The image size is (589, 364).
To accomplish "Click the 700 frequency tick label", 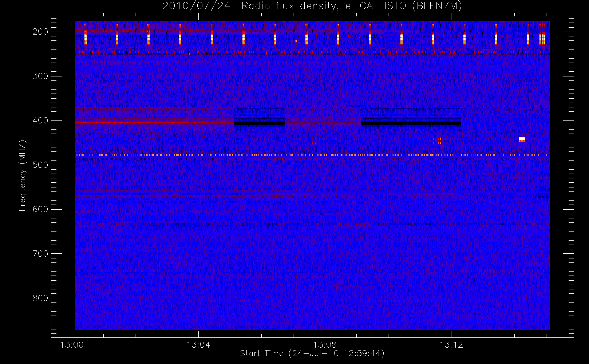I will [x=40, y=254].
